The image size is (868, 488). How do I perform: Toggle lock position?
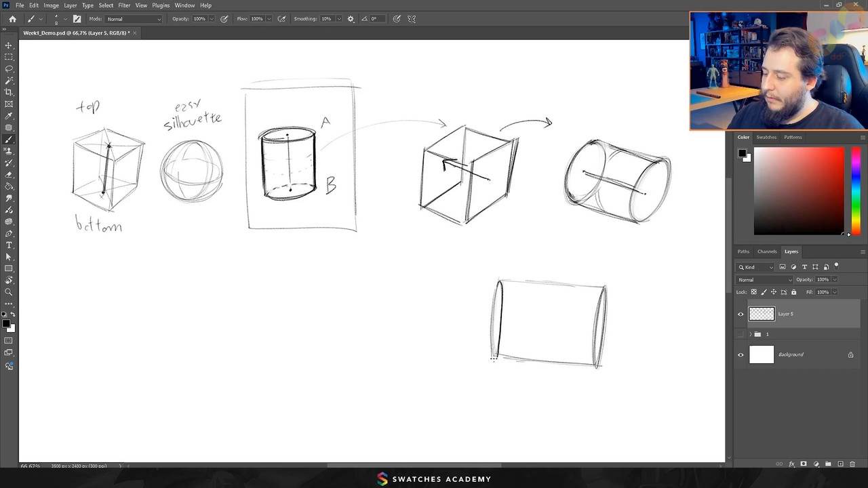[774, 292]
